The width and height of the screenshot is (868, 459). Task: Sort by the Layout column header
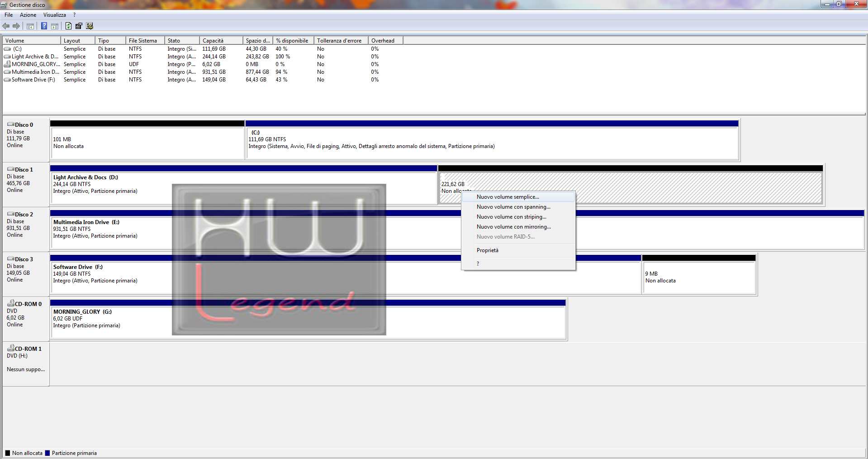tap(78, 41)
